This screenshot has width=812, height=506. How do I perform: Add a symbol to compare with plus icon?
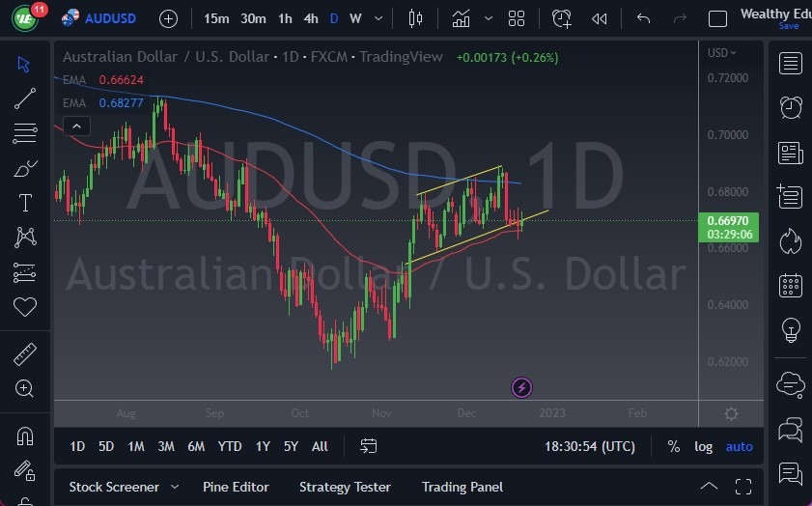(x=168, y=19)
